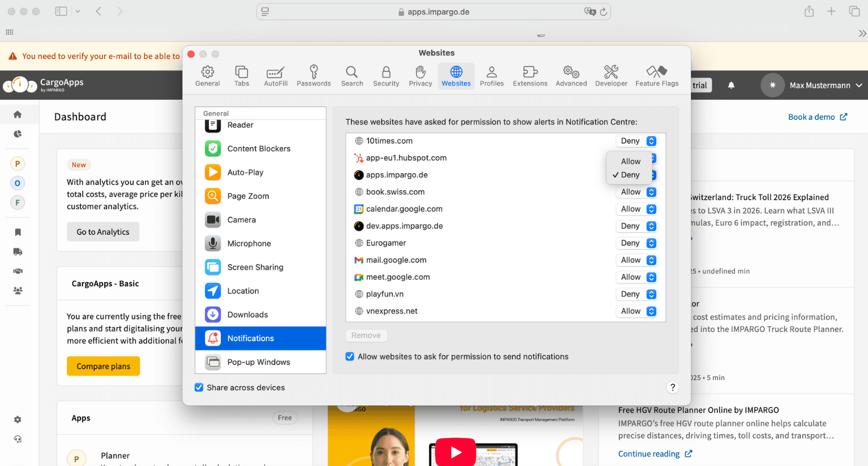Click the Compare plans button
Image resolution: width=868 pixels, height=466 pixels.
click(x=103, y=366)
